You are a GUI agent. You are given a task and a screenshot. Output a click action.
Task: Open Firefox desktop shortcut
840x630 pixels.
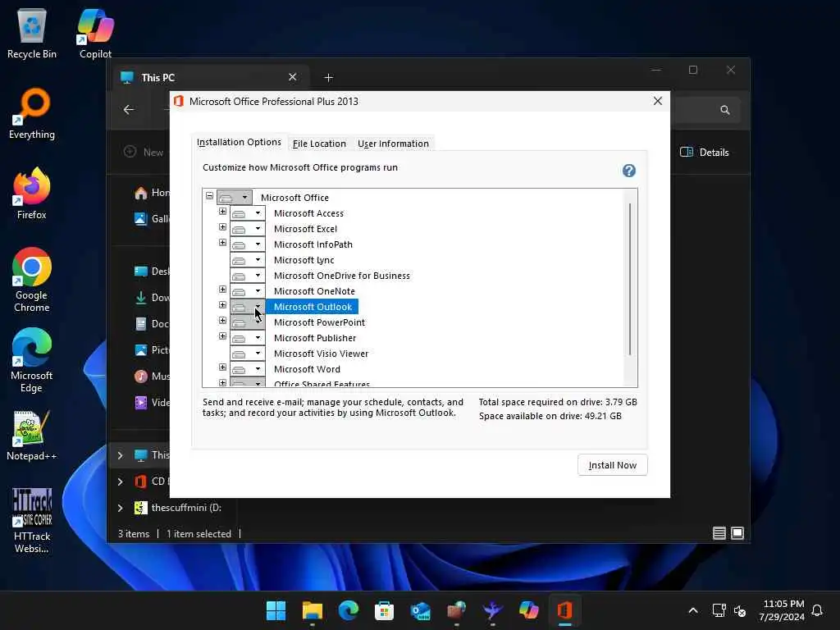tap(32, 194)
